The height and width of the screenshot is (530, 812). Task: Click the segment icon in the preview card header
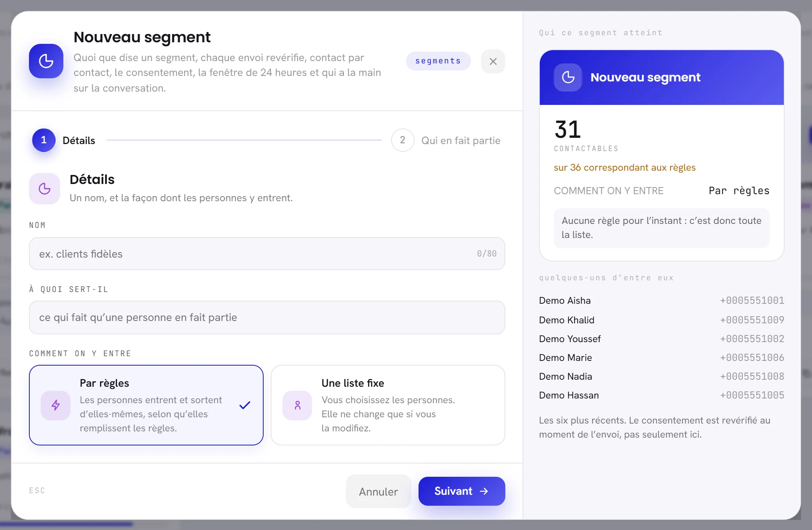[568, 78]
